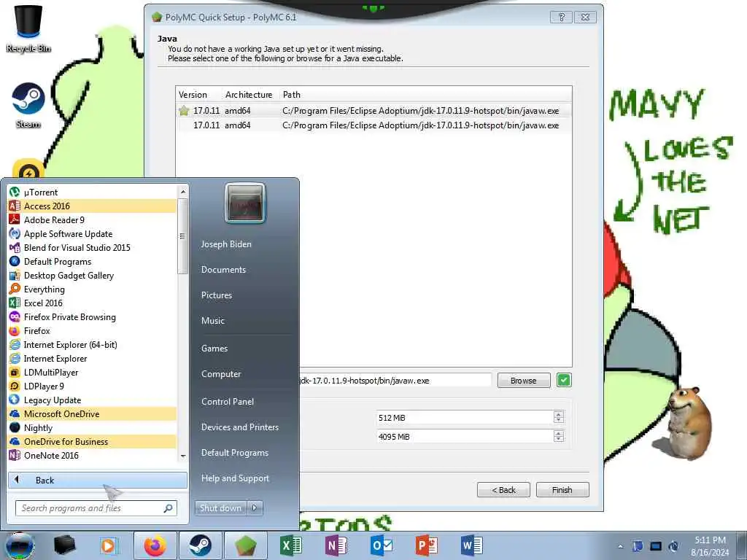Image resolution: width=747 pixels, height=560 pixels.
Task: Click the green Java test checkmark button
Action: (x=564, y=380)
